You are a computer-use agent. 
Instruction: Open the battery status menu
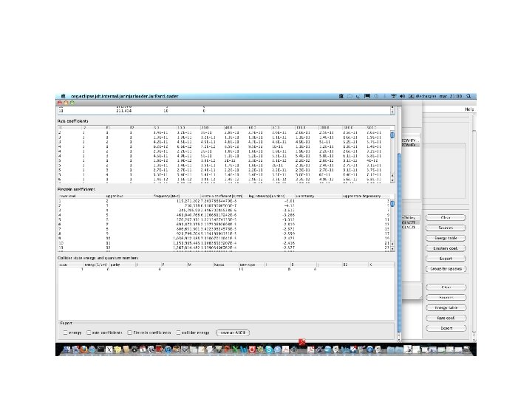tap(411, 96)
